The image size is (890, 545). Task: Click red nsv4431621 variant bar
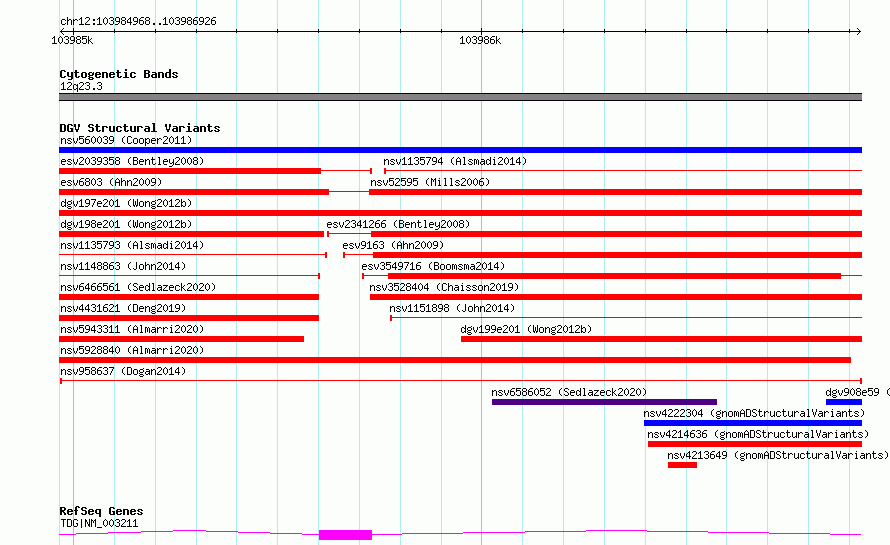pyautogui.click(x=189, y=318)
